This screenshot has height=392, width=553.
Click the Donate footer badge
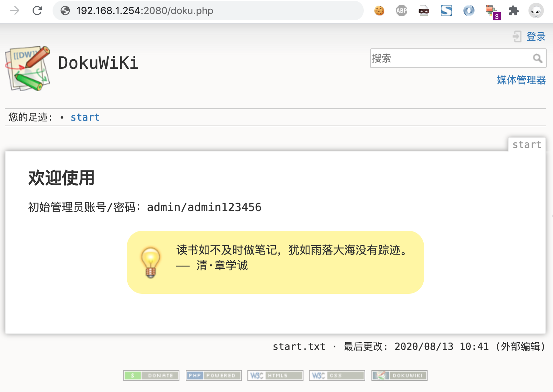pyautogui.click(x=151, y=376)
